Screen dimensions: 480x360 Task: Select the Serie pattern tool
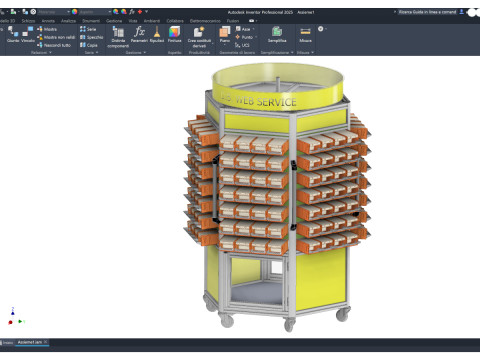pyautogui.click(x=88, y=29)
